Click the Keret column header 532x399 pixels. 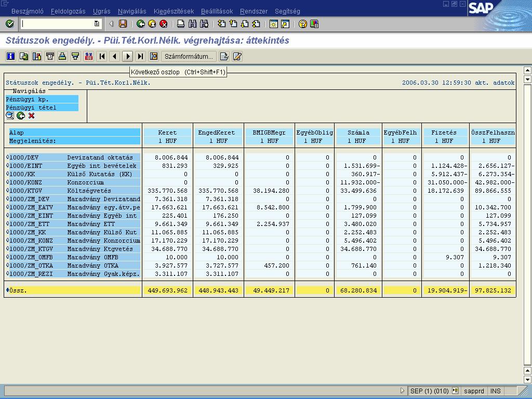click(168, 132)
